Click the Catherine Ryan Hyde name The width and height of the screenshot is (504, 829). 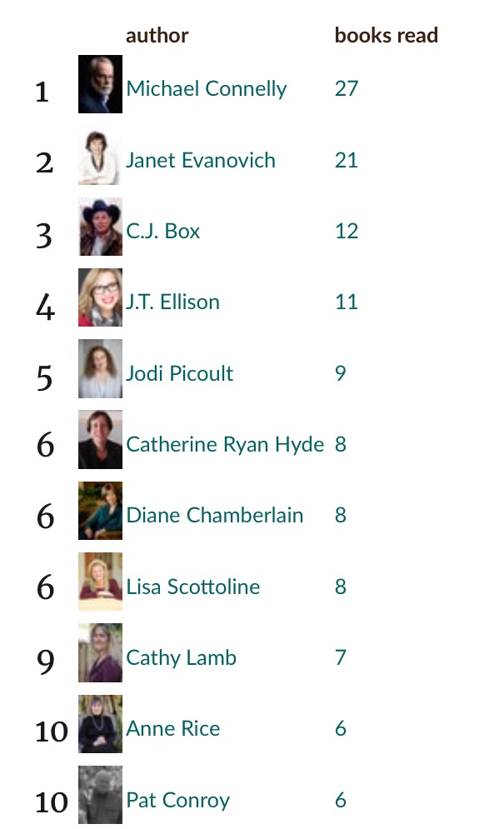click(225, 444)
